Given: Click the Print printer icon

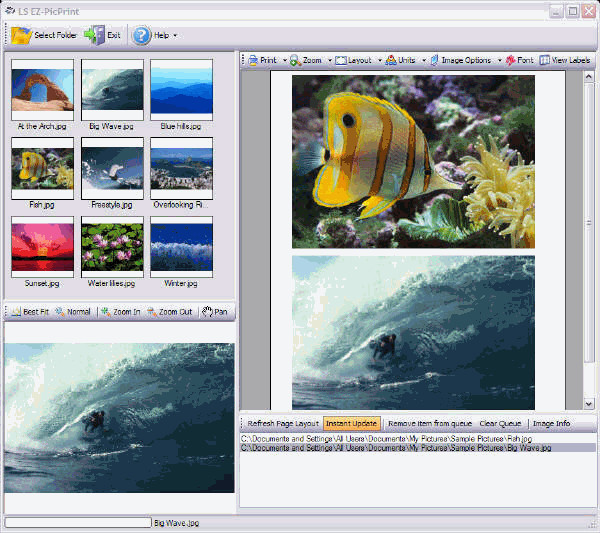Looking at the screenshot, I should [253, 60].
